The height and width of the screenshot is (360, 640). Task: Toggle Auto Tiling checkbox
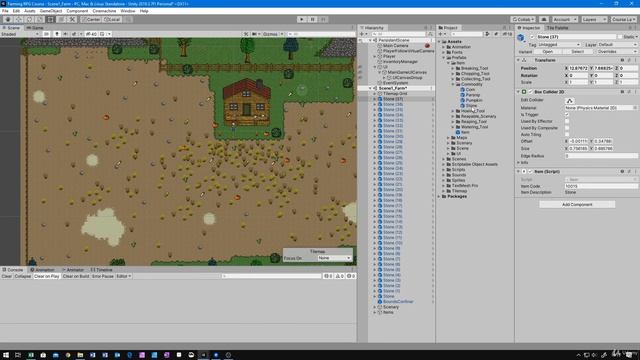pyautogui.click(x=567, y=134)
